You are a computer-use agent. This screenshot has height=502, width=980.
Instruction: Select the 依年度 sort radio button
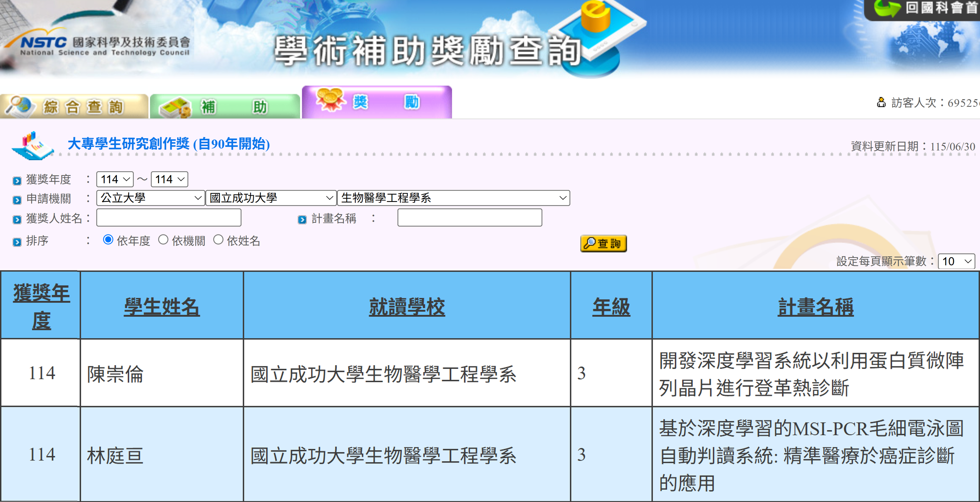108,240
